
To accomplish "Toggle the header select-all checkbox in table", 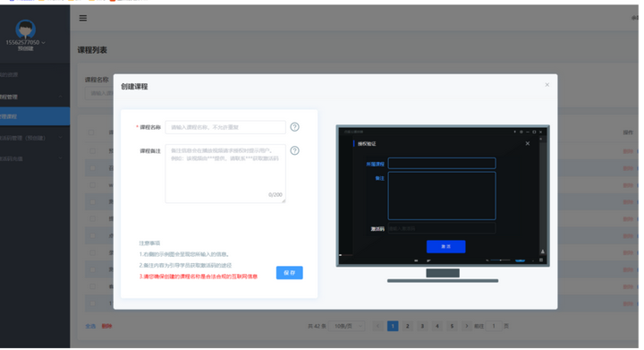I will point(91,132).
